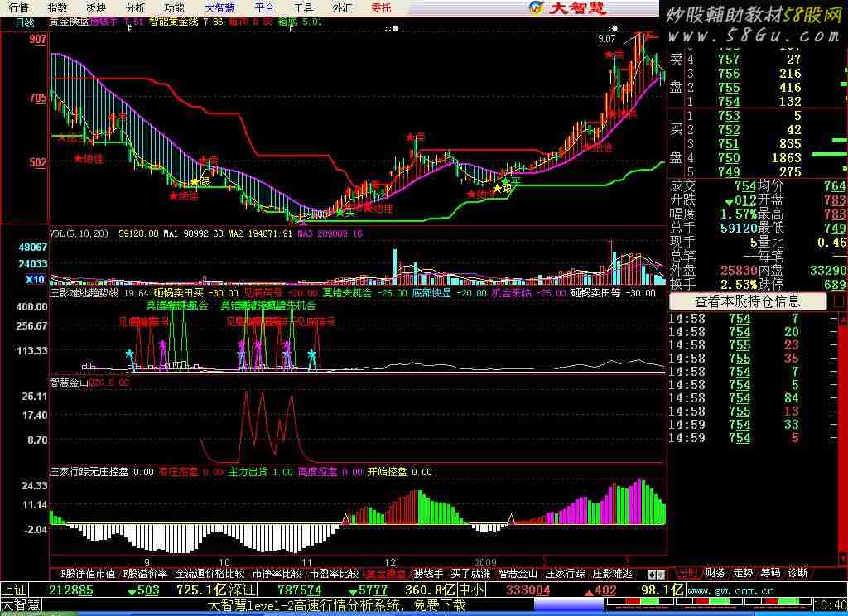Screen dimensions: 848x616
Task: Switch to 捞钱手 indicator tab
Action: click(428, 573)
